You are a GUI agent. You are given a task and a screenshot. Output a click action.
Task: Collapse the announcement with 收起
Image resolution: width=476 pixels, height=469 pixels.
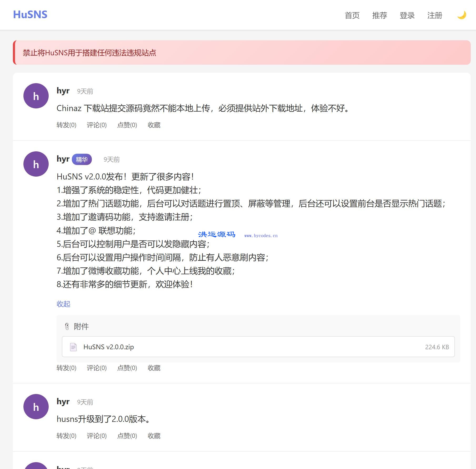click(63, 304)
